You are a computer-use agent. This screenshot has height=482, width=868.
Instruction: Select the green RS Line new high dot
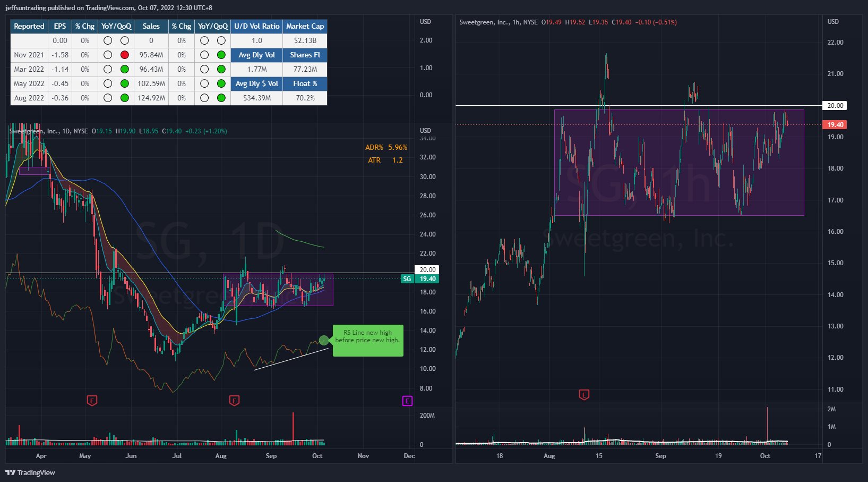coord(324,340)
